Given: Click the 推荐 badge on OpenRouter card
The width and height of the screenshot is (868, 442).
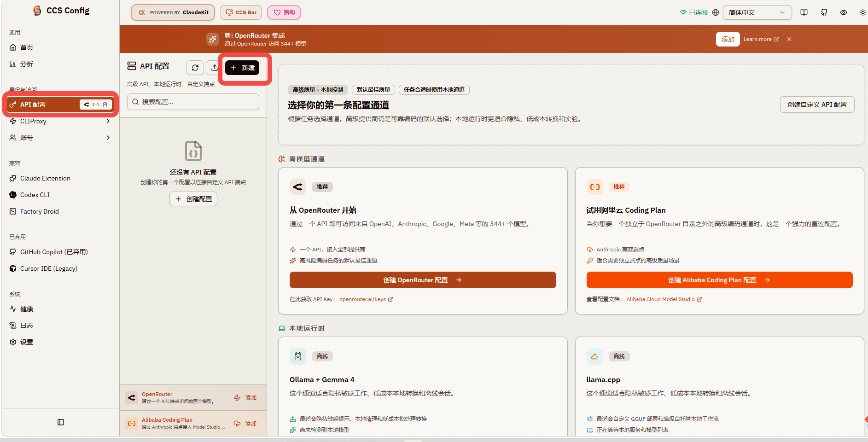Looking at the screenshot, I should (322, 187).
